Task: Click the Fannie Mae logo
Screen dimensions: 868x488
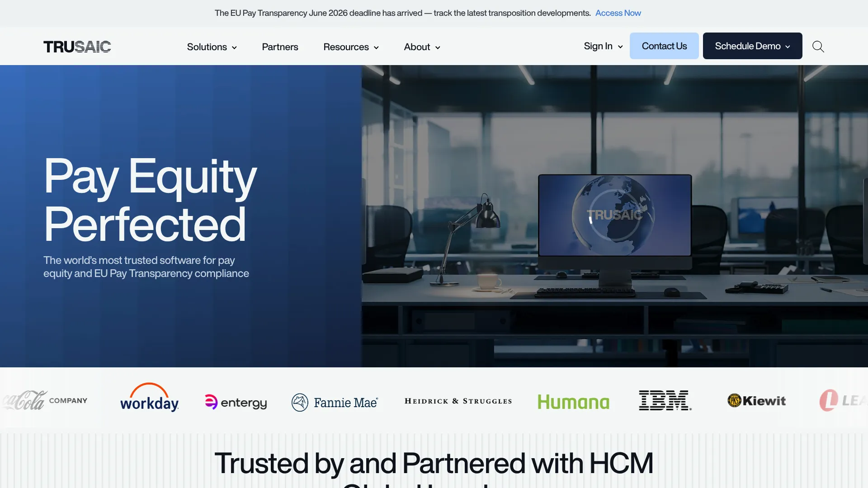Action: coord(335,402)
